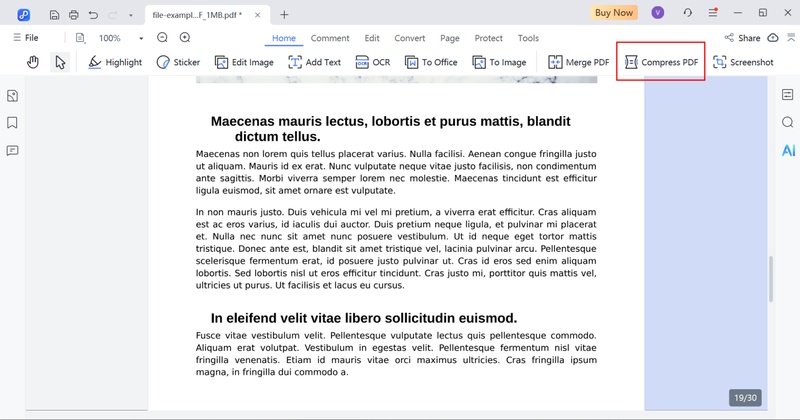Screen dimensions: 800x420
Task: Switch to the Protect tab
Action: tap(488, 38)
